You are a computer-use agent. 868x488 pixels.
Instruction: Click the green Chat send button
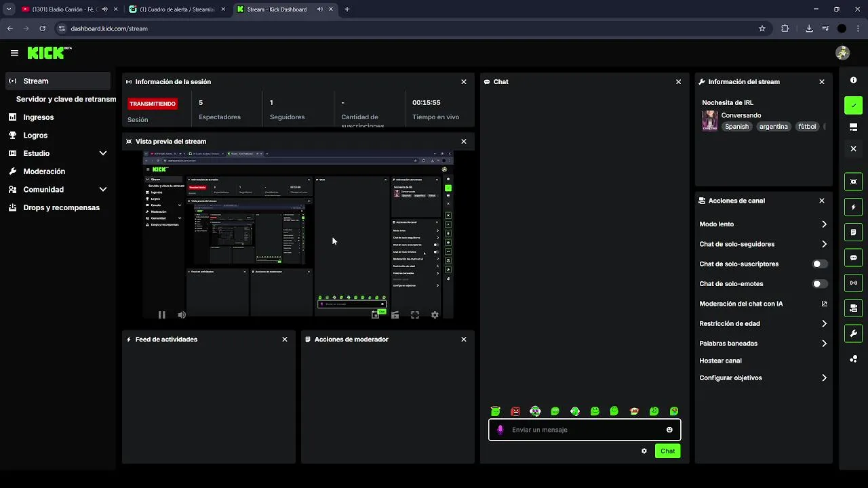pos(667,451)
